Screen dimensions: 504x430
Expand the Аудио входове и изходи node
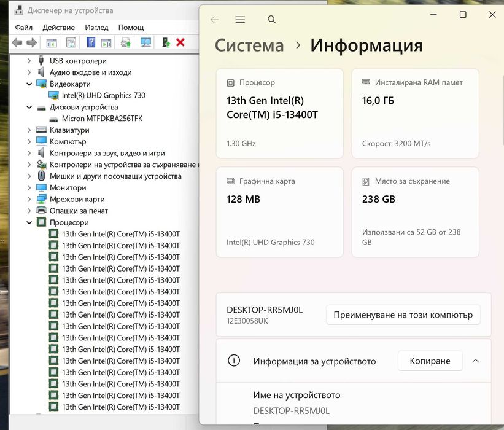[x=29, y=72]
